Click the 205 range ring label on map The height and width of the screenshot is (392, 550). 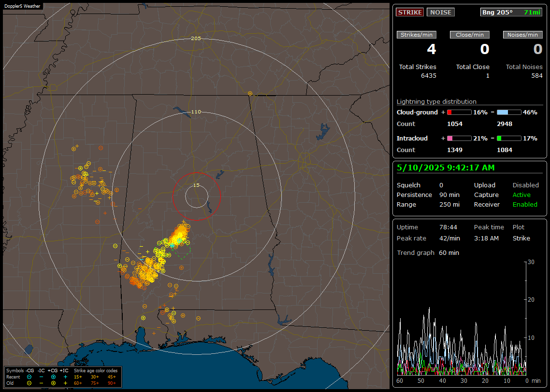pos(196,39)
